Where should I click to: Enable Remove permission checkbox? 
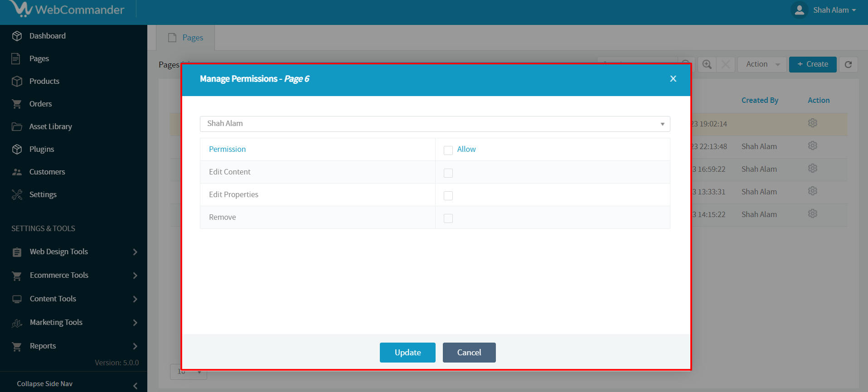pyautogui.click(x=448, y=218)
